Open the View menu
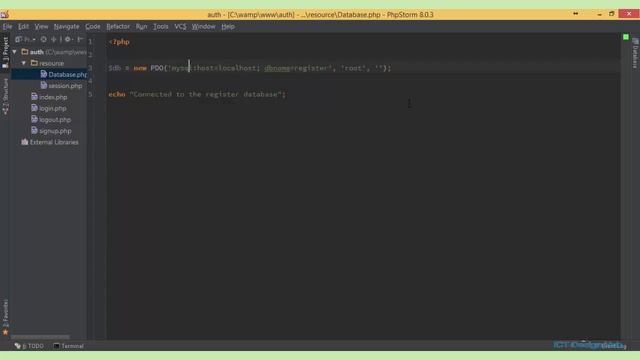This screenshot has width=640, height=360. pos(41,27)
